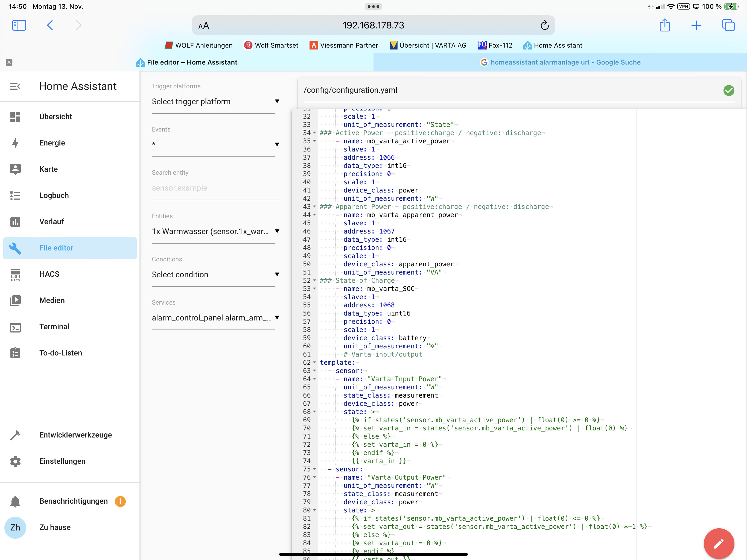This screenshot has width=747, height=560.
Task: Tap Safari share icon in toolbar
Action: (x=665, y=25)
